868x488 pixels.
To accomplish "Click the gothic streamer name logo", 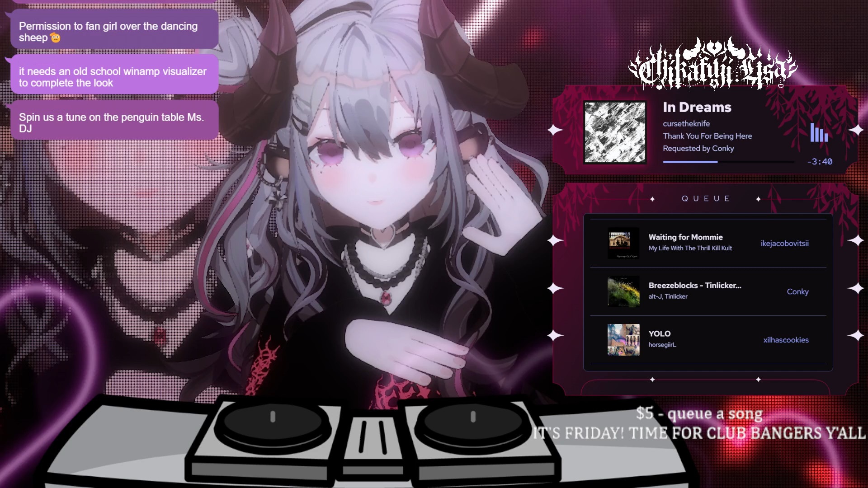I will (713, 63).
